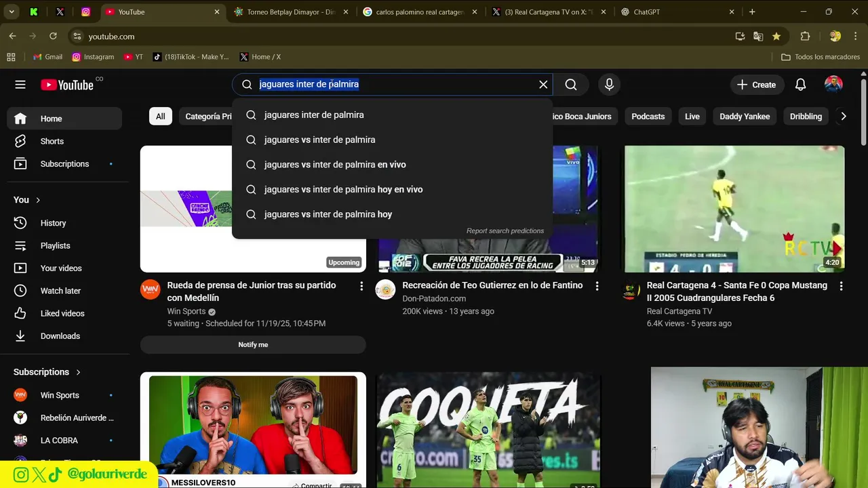Open the browser extensions puzzle icon
Image resolution: width=868 pixels, height=488 pixels.
pyautogui.click(x=806, y=36)
